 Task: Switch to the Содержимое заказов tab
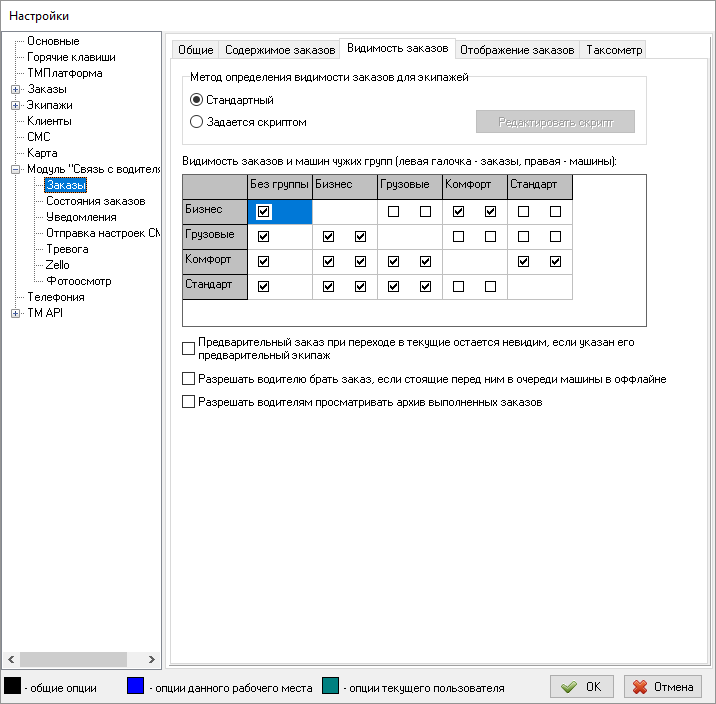tap(280, 50)
